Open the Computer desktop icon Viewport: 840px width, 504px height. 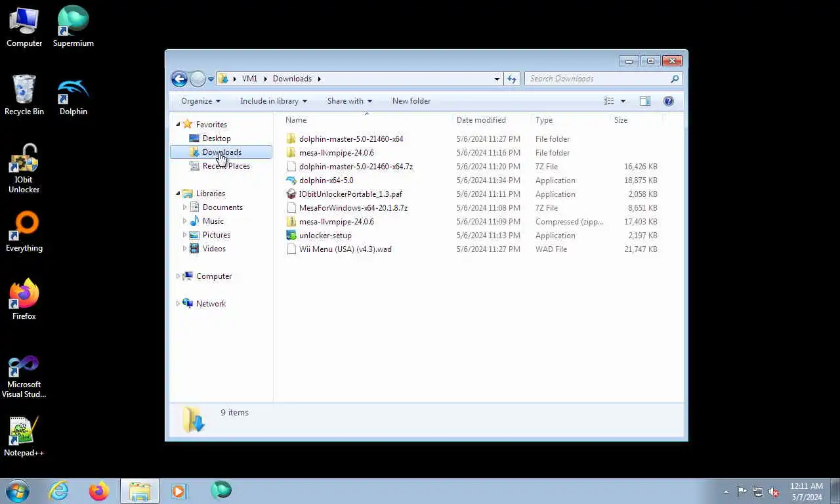pos(24,27)
